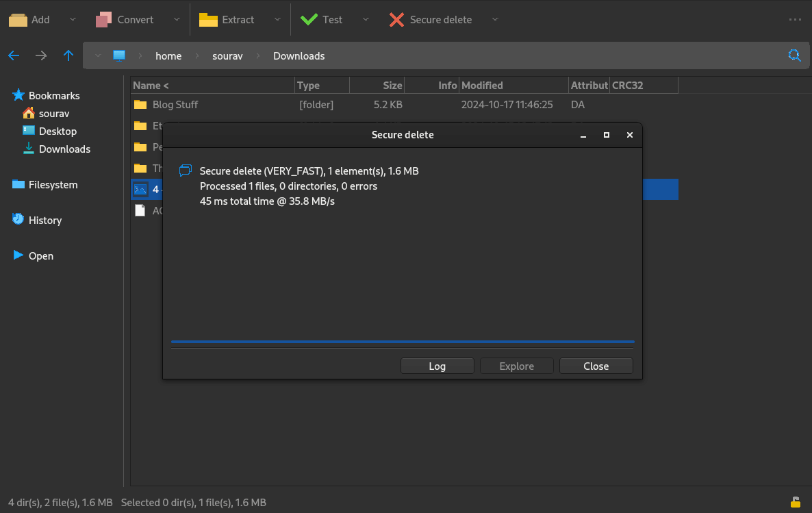This screenshot has width=812, height=513.
Task: Open the address bar history dropdown
Action: click(99, 56)
